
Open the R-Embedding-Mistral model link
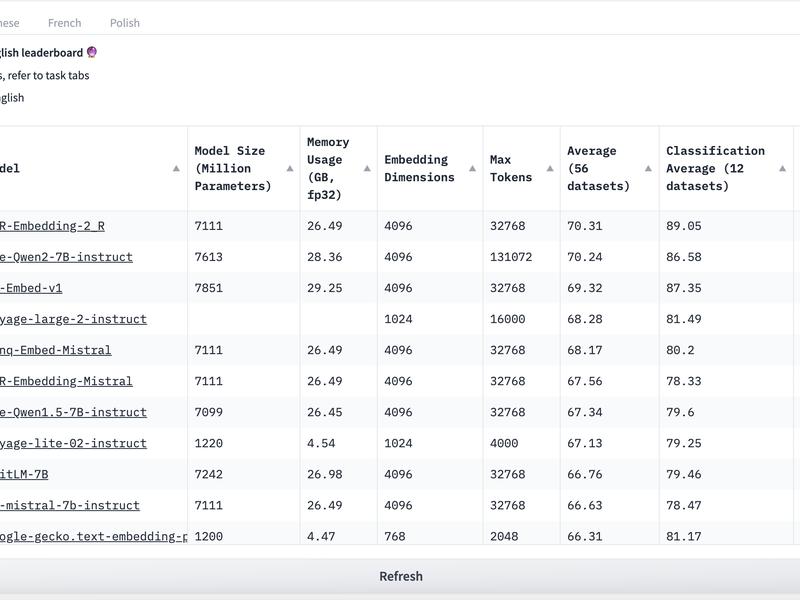66,381
